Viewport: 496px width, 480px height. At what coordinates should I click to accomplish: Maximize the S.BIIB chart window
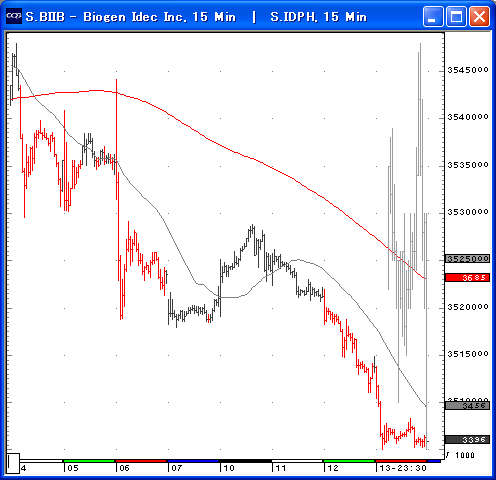456,16
